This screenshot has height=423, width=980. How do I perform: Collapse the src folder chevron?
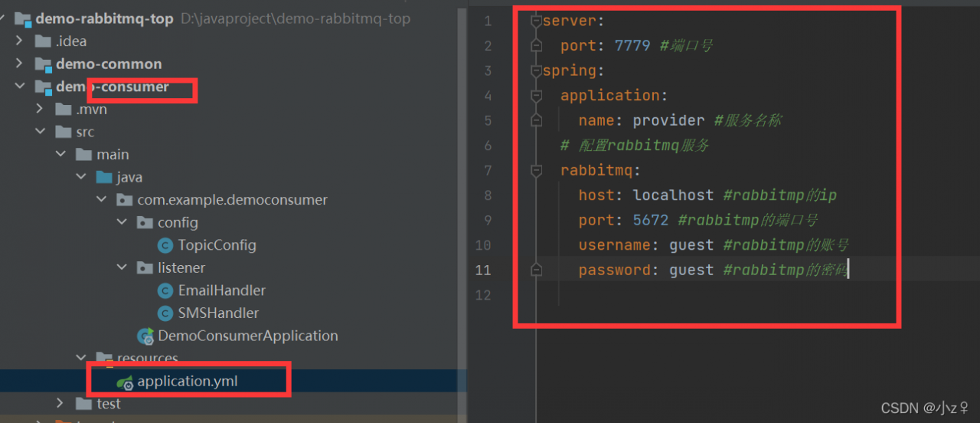pyautogui.click(x=40, y=132)
